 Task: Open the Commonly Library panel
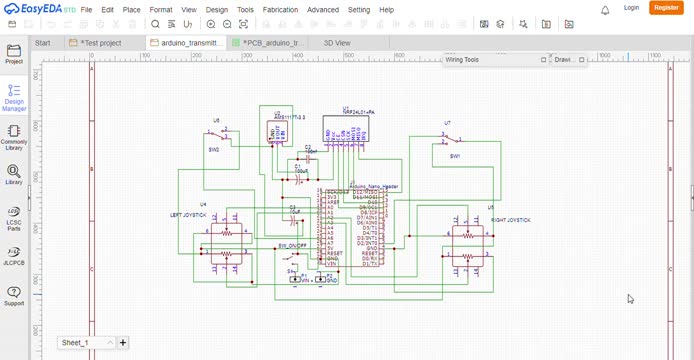[14, 137]
